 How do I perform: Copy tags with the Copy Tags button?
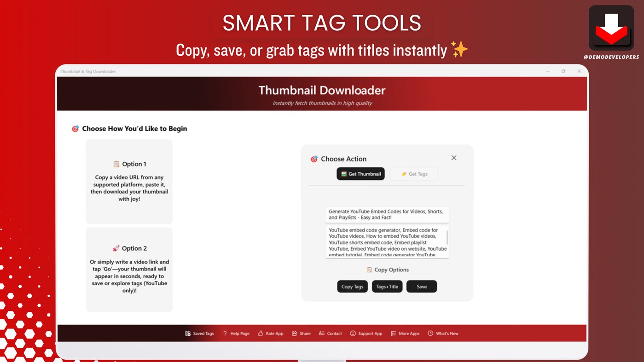[x=352, y=286]
